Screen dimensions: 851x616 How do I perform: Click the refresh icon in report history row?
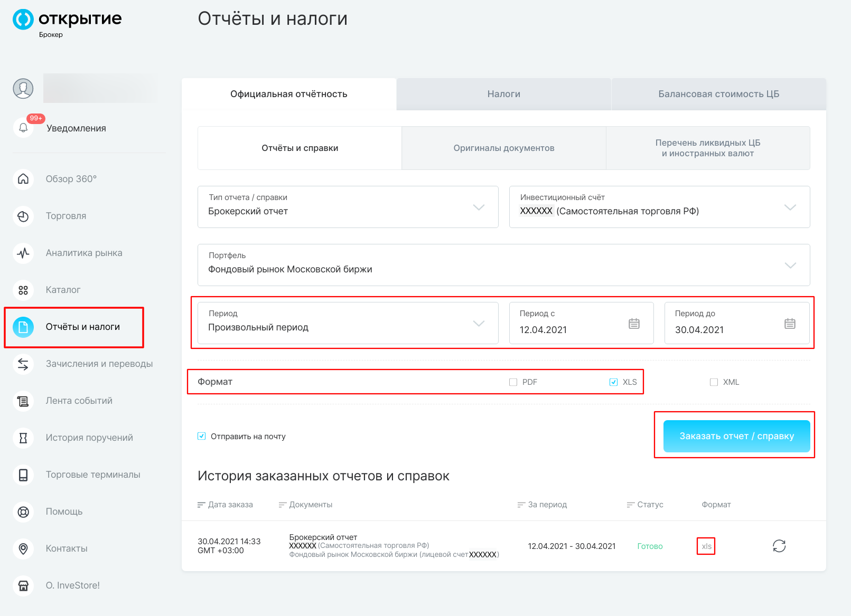(779, 546)
